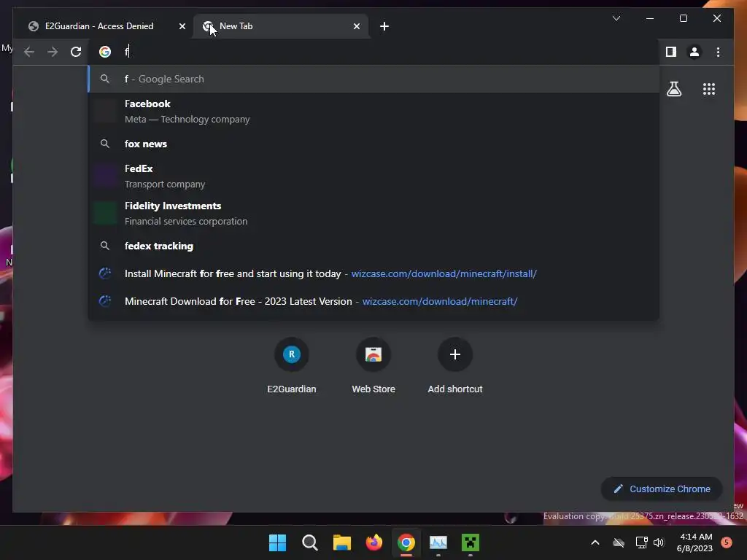Select the Fidelity Investments suggestion
Viewport: 747px width, 560px height.
click(x=373, y=214)
